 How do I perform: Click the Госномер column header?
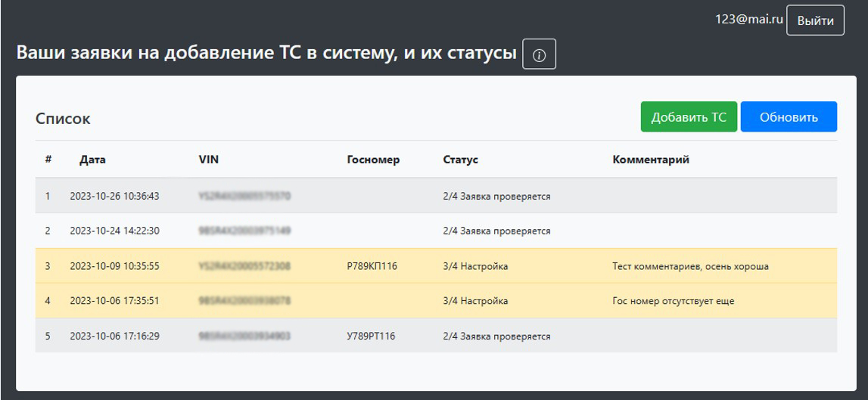click(x=373, y=160)
